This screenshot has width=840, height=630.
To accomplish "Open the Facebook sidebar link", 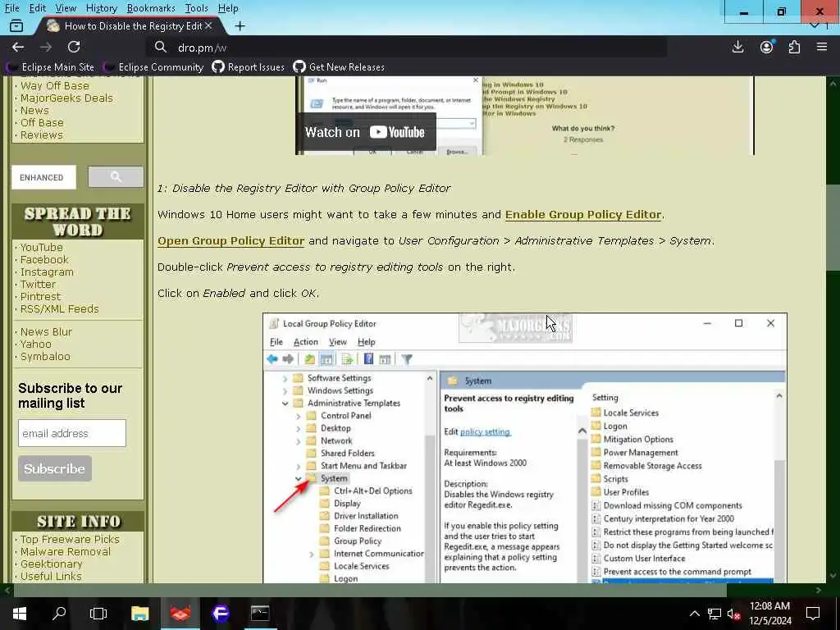I will pos(44,260).
